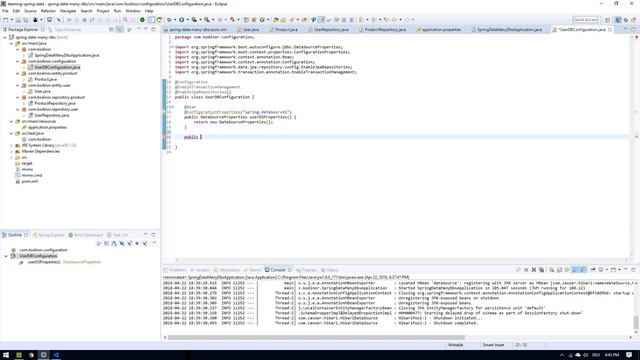
Task: Expand the Maven Dependencies node
Action: (x=11, y=151)
